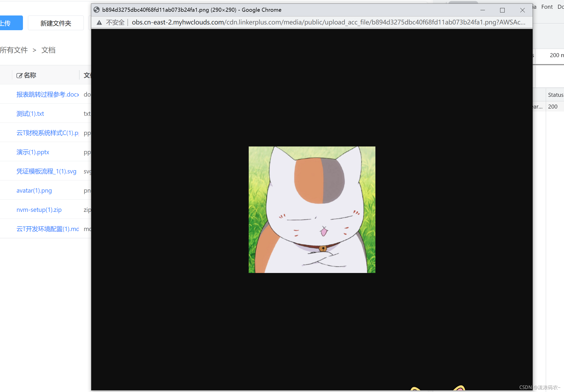Image resolution: width=564 pixels, height=392 pixels.
Task: Go to 所有文件 in breadcrumb
Action: click(14, 50)
